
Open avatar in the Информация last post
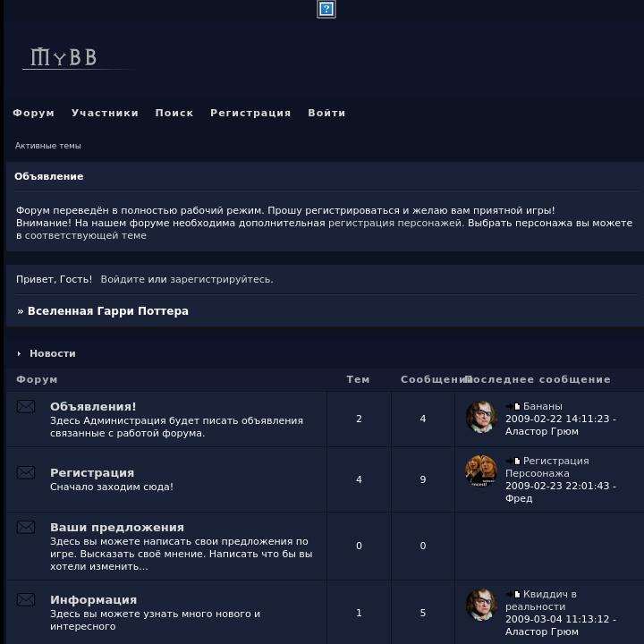point(481,605)
